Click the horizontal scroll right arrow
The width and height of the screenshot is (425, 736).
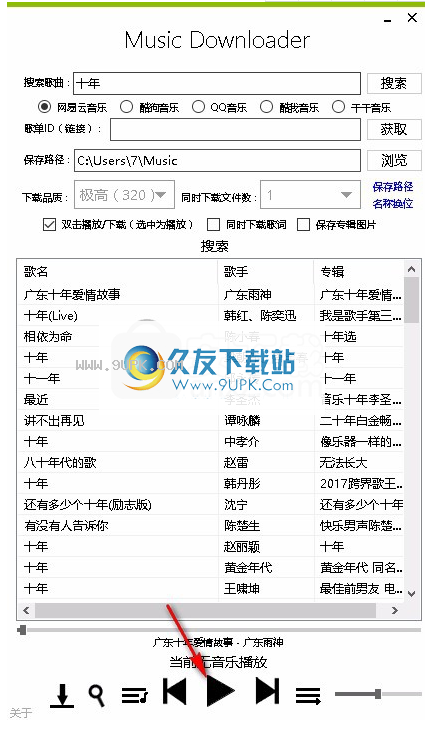395,610
